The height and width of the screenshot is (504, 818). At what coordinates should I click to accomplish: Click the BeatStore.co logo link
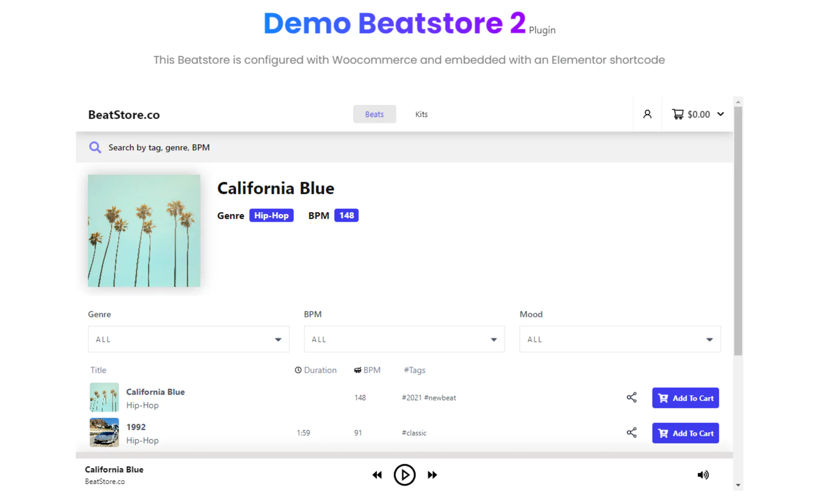[x=124, y=114]
